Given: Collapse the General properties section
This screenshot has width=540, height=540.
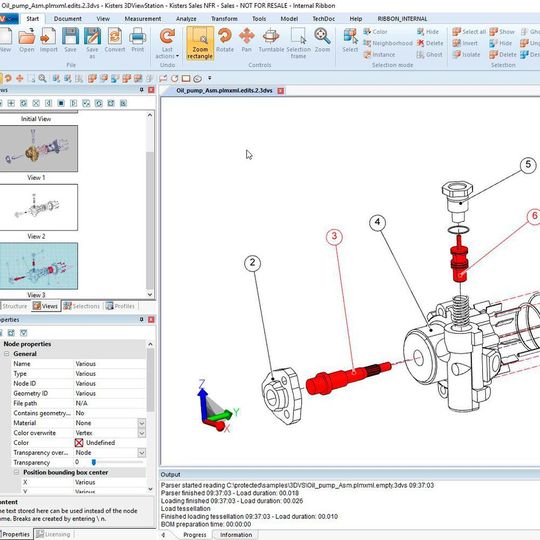Looking at the screenshot, I should click(7, 354).
